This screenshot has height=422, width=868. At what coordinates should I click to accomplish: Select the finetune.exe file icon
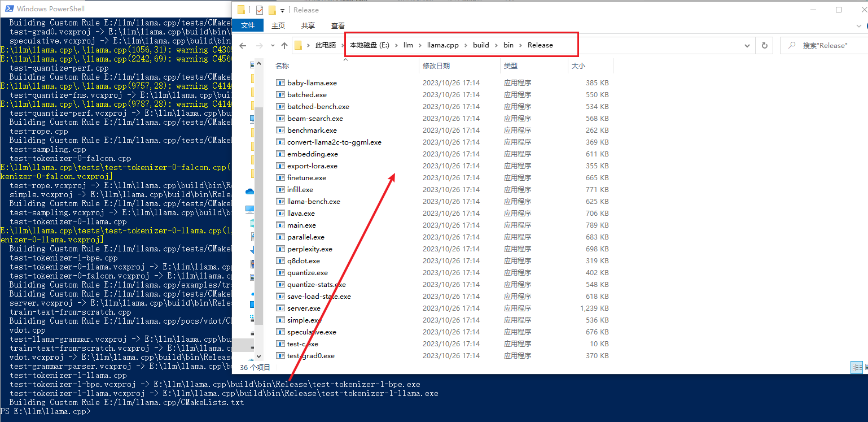(x=280, y=177)
